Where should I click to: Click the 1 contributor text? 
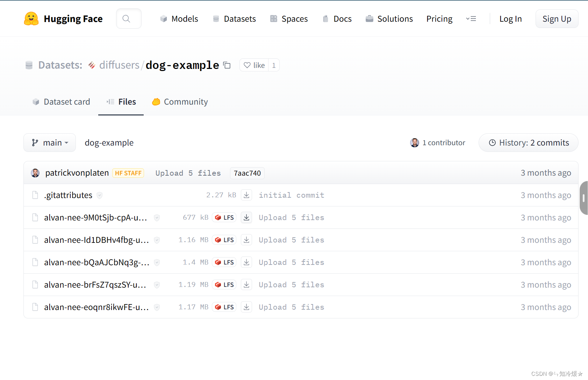tap(444, 142)
